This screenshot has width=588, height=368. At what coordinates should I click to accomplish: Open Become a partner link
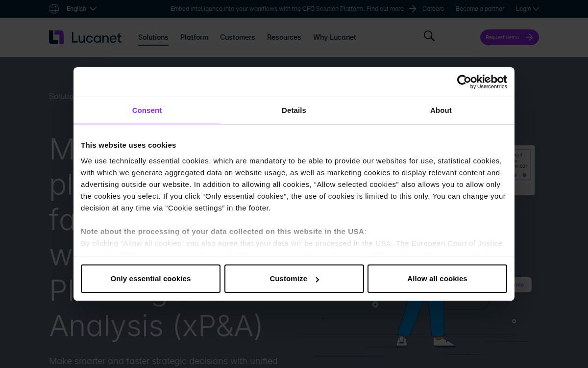click(480, 9)
